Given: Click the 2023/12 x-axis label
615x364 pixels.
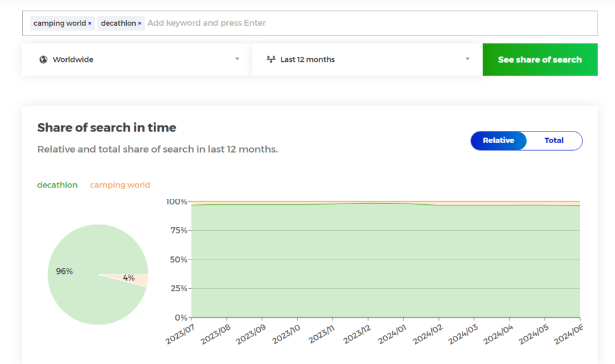Looking at the screenshot, I should (357, 335).
